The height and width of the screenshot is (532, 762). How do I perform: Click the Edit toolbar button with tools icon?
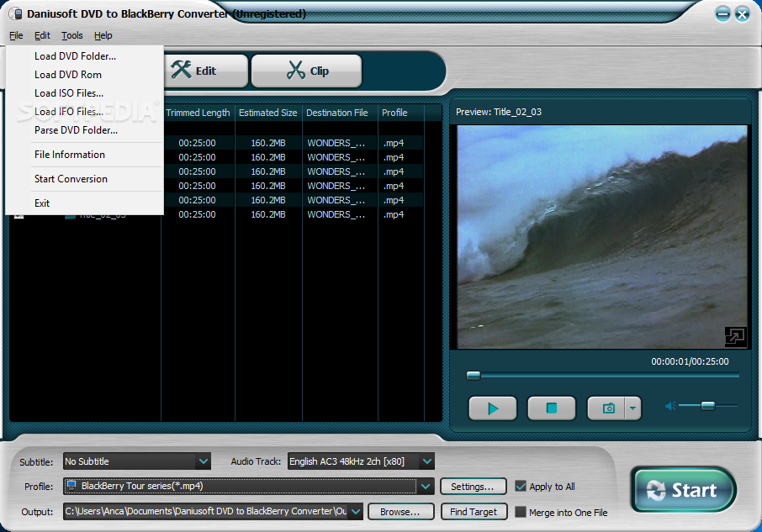point(205,71)
